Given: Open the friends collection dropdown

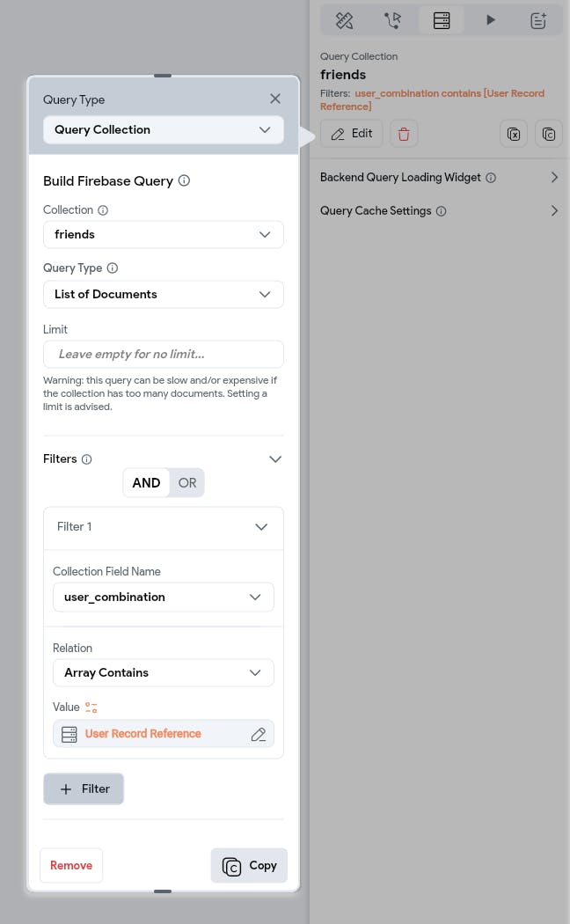Looking at the screenshot, I should 164,234.
